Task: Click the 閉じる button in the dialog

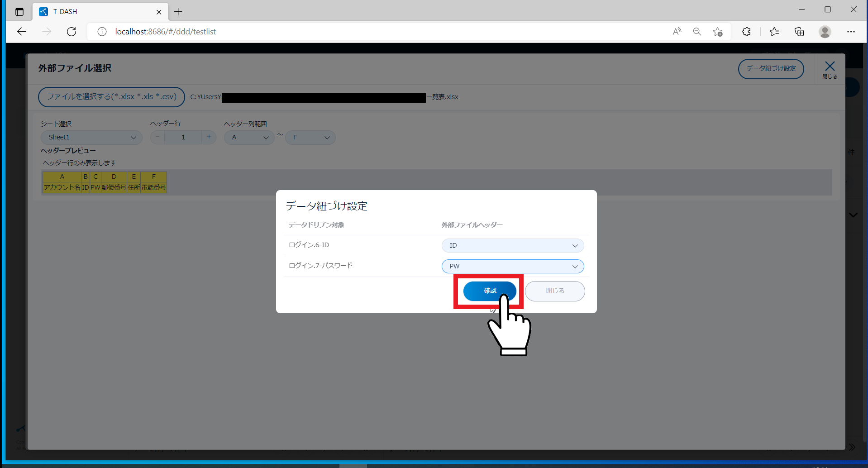Action: coord(555,291)
